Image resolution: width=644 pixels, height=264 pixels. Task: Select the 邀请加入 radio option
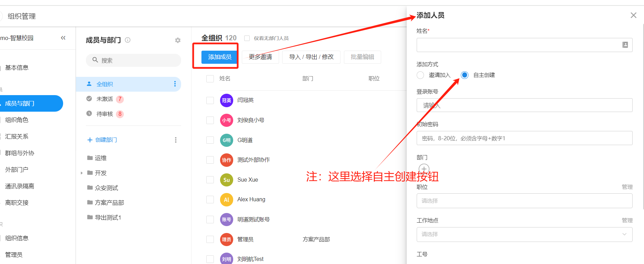pos(420,75)
